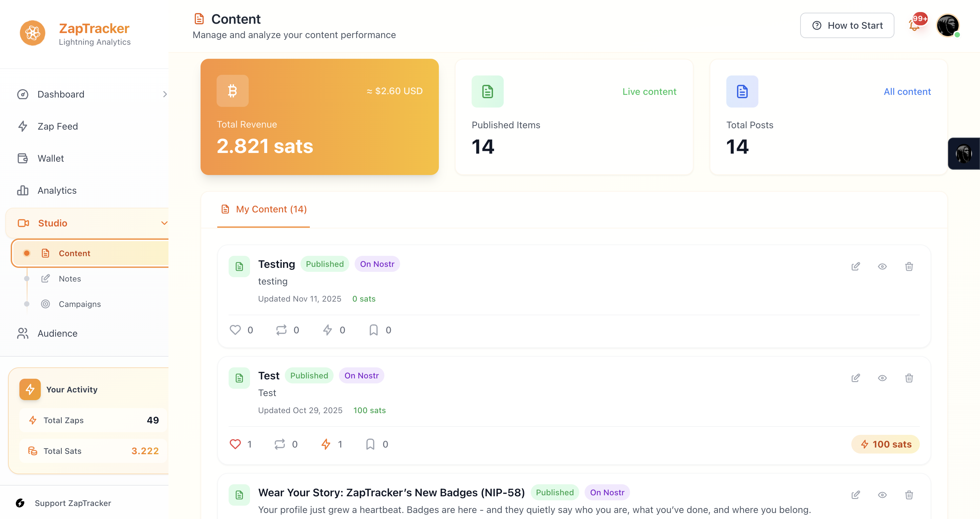980x519 pixels.
Task: Click the How to Start button
Action: pos(847,25)
